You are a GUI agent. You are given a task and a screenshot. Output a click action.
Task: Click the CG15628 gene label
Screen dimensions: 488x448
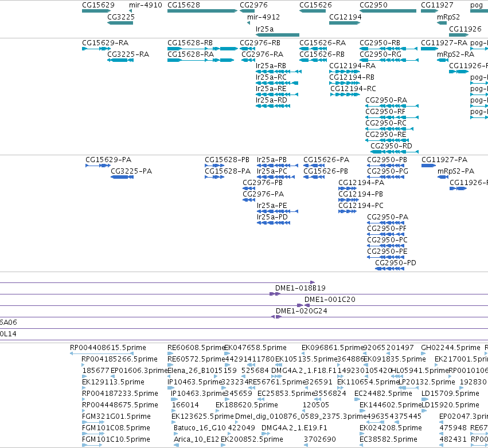[x=184, y=5]
